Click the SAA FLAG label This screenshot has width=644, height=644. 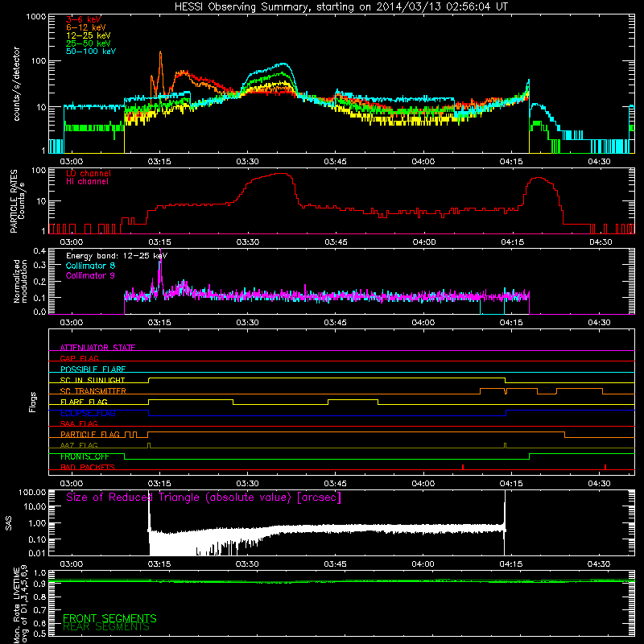click(79, 423)
